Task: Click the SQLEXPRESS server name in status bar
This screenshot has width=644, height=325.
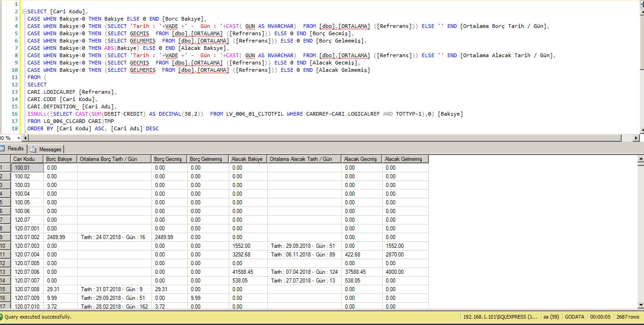Action: 500,317
